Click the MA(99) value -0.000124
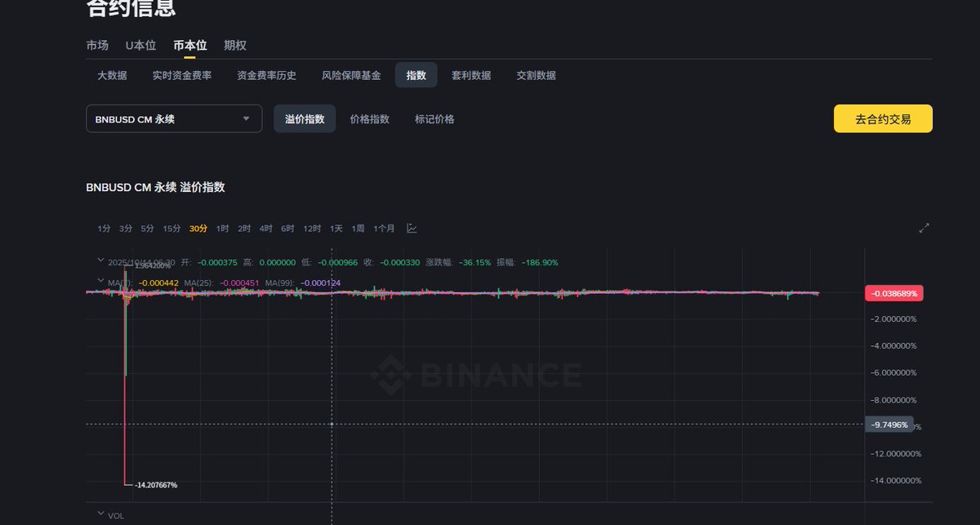Viewport: 980px width, 525px height. coord(321,283)
